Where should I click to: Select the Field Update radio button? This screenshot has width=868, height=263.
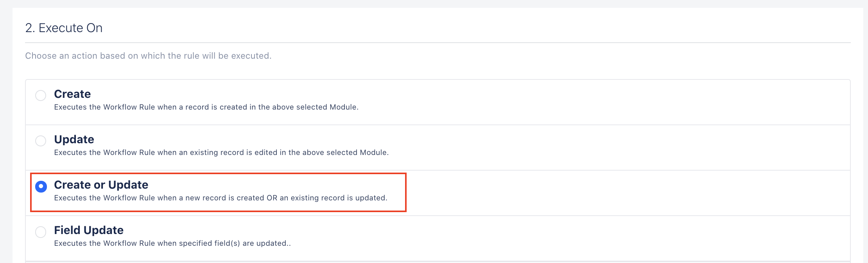[x=41, y=232]
